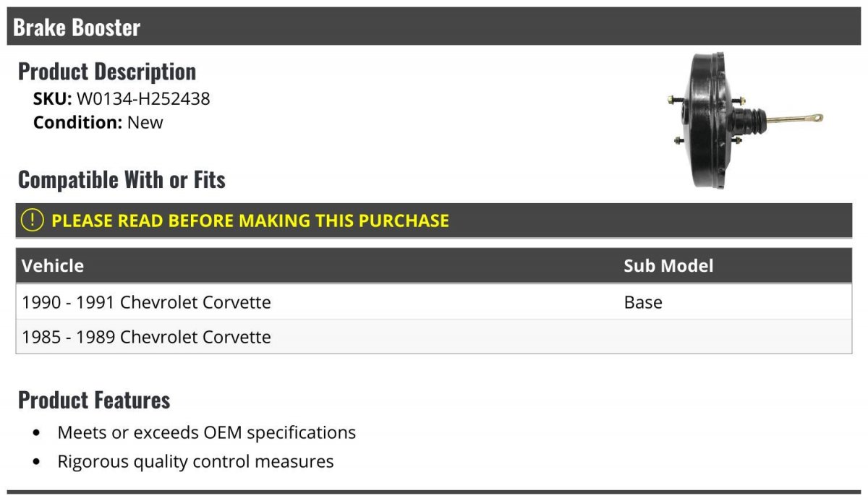Click the golden push rod in product image
The height and width of the screenshot is (501, 868).
(x=794, y=119)
